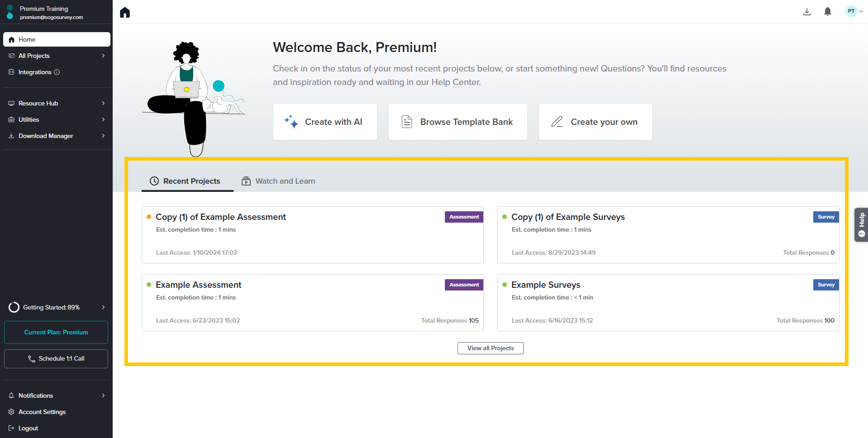868x438 pixels.
Task: Select the Recent Projects tab
Action: (x=187, y=181)
